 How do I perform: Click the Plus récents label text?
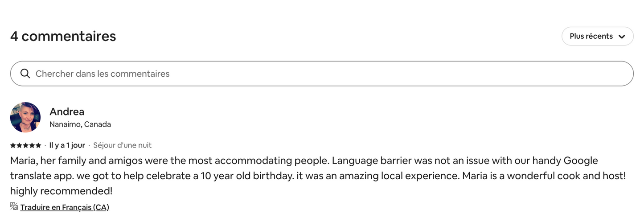click(x=591, y=36)
